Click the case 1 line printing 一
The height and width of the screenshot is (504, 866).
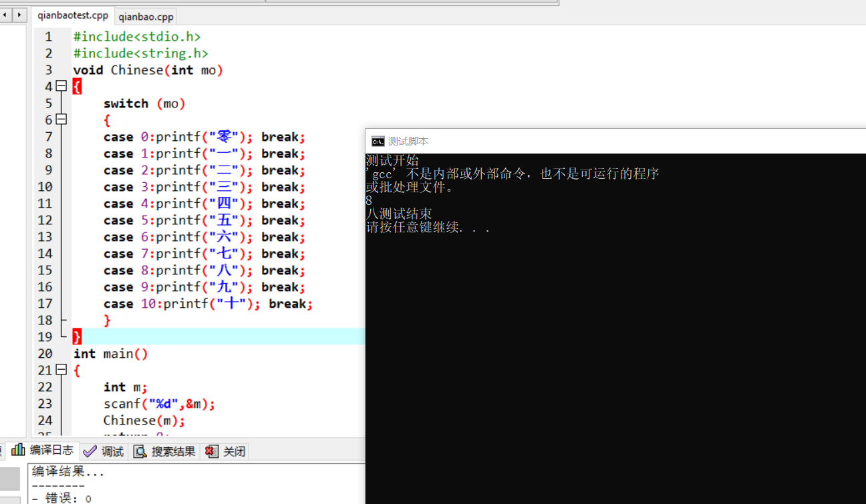click(204, 154)
